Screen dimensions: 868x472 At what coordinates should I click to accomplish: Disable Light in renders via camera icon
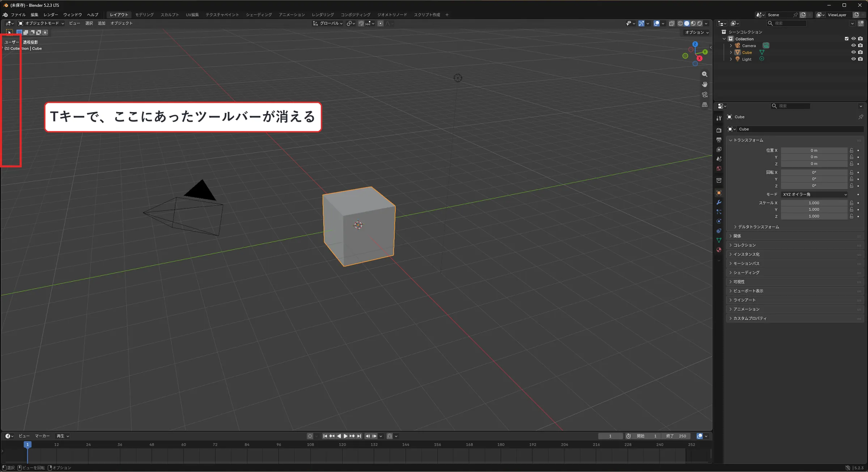[x=860, y=59]
